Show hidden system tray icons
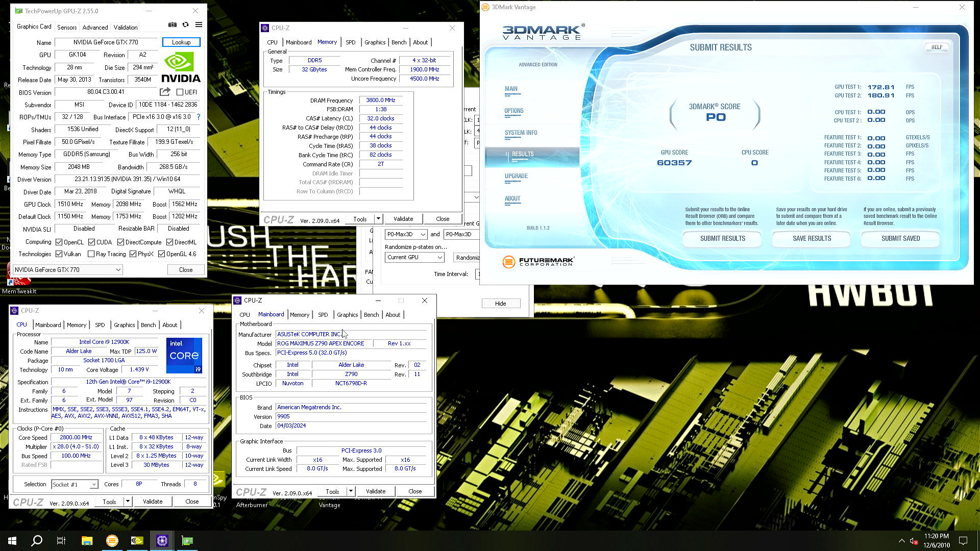Screen dimensions: 980x551 (901, 541)
